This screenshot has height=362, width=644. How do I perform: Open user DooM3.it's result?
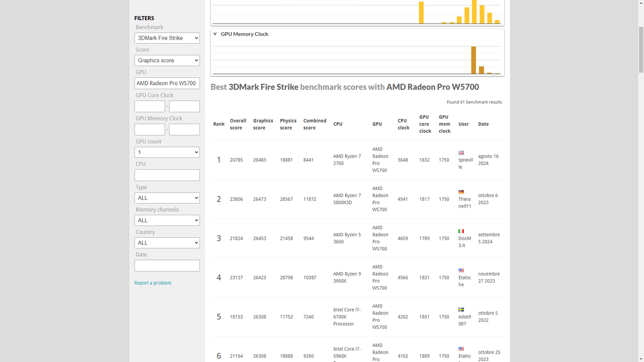click(x=465, y=242)
